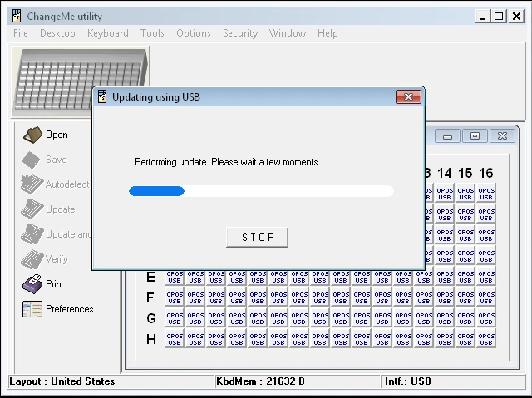
Task: Click row header G
Action: click(x=151, y=318)
